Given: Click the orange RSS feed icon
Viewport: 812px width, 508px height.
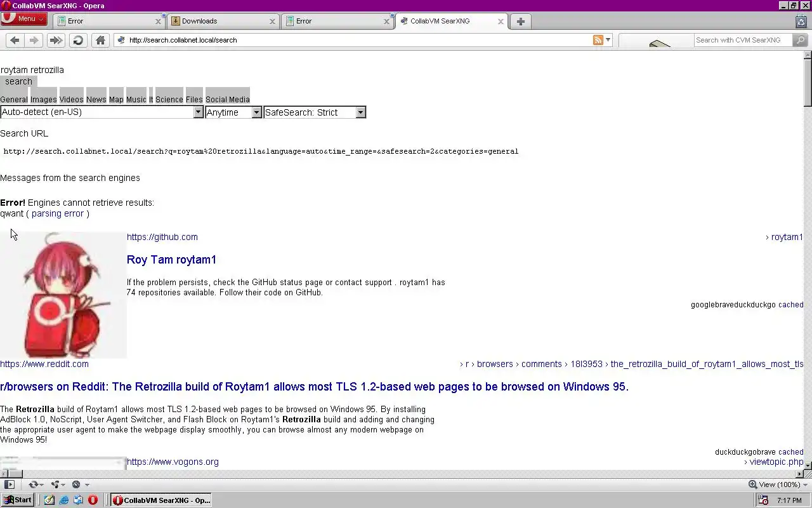Looking at the screenshot, I should point(598,40).
